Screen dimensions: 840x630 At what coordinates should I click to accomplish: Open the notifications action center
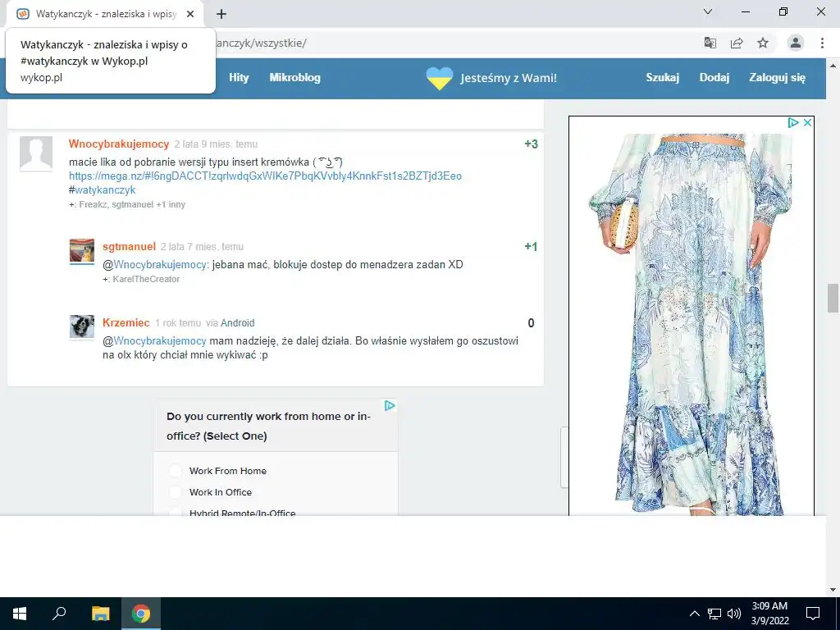[813, 614]
